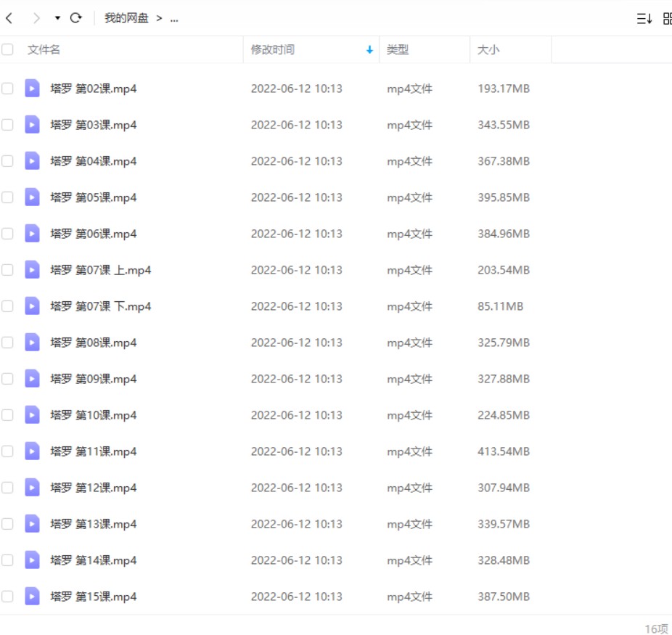
Task: Switch to grid view icon
Action: (667, 18)
